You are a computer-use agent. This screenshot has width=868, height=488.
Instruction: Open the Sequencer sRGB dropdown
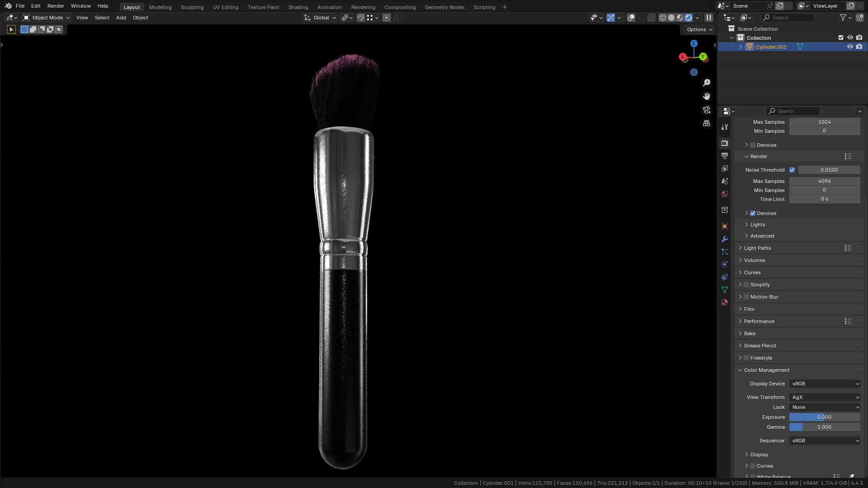[825, 441]
